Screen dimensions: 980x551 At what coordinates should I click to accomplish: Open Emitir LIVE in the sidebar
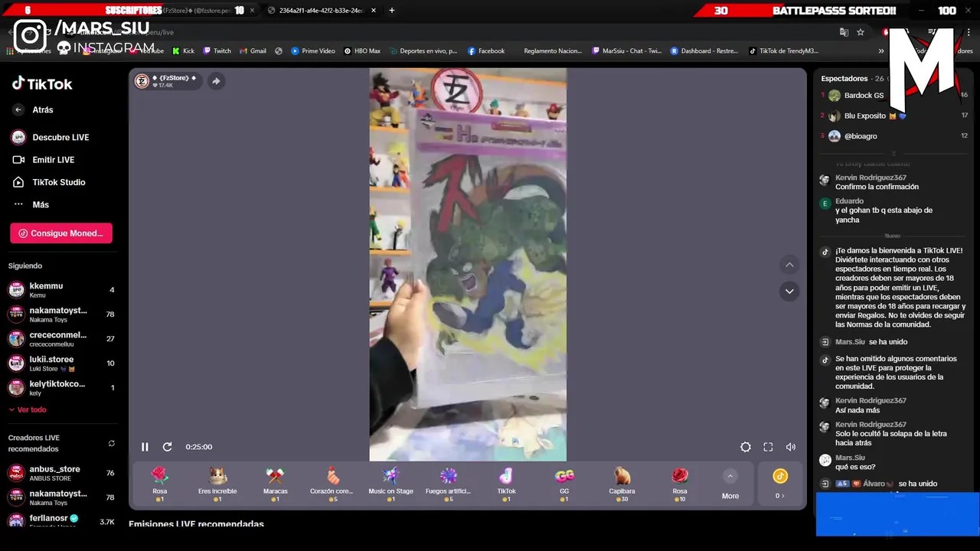(x=43, y=160)
